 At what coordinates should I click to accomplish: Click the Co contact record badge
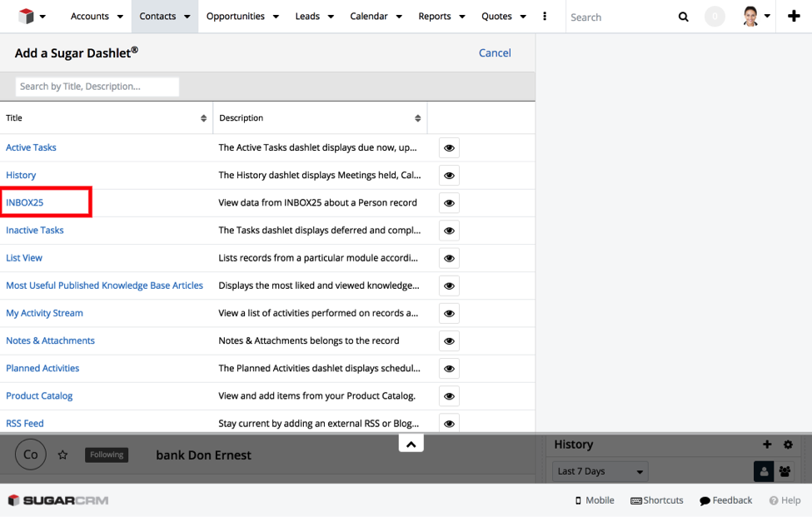[31, 455]
